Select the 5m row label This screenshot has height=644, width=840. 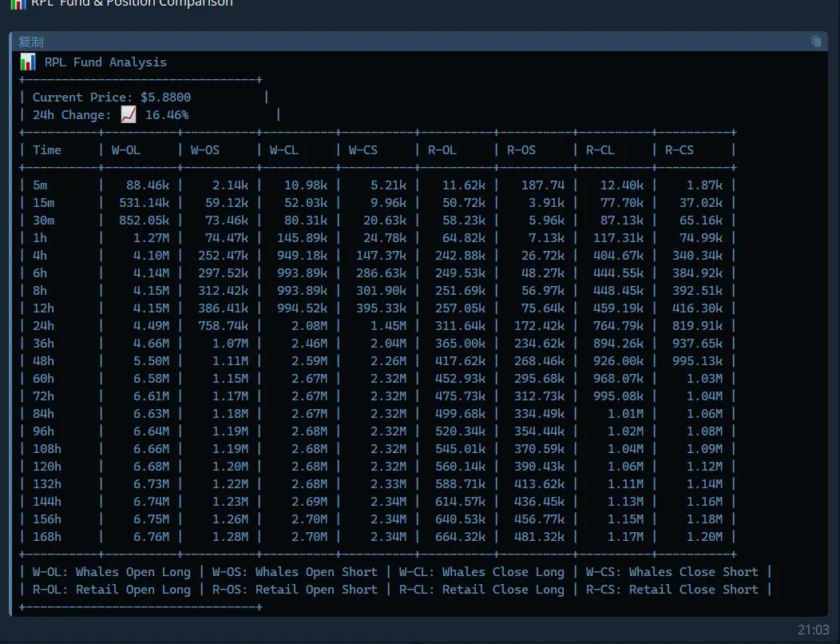point(40,185)
